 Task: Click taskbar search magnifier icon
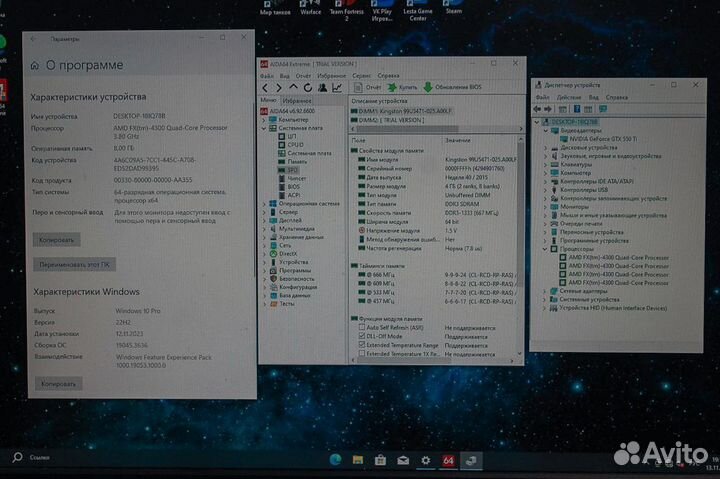pos(17,457)
